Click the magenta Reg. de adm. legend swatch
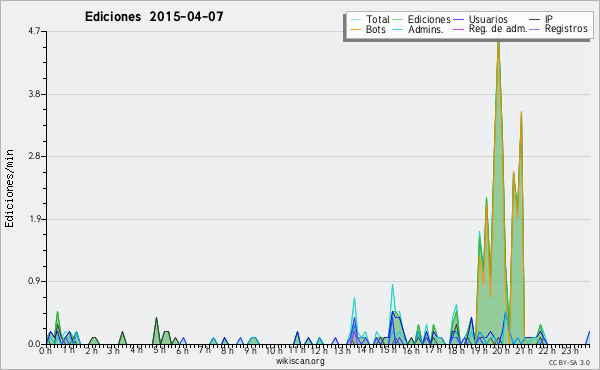This screenshot has height=370, width=600. 458,29
